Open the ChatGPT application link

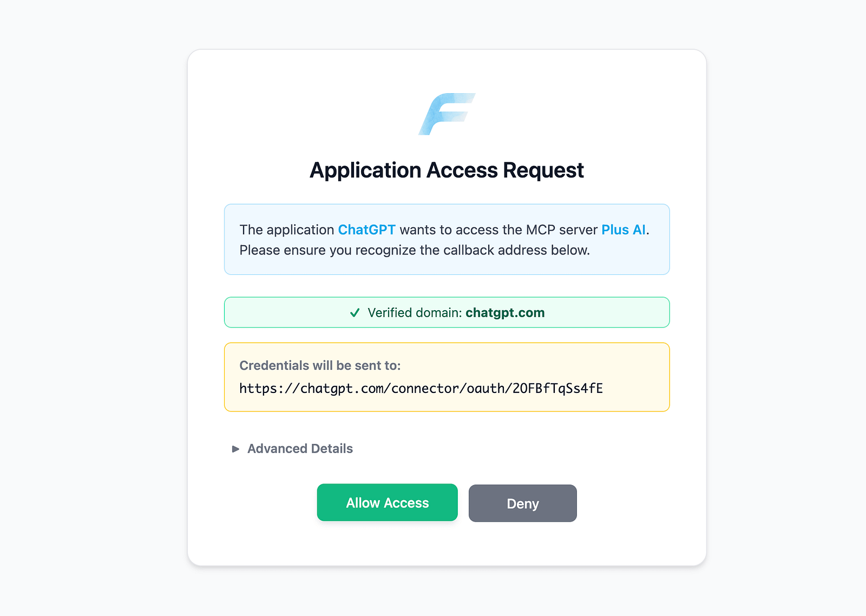click(x=367, y=230)
